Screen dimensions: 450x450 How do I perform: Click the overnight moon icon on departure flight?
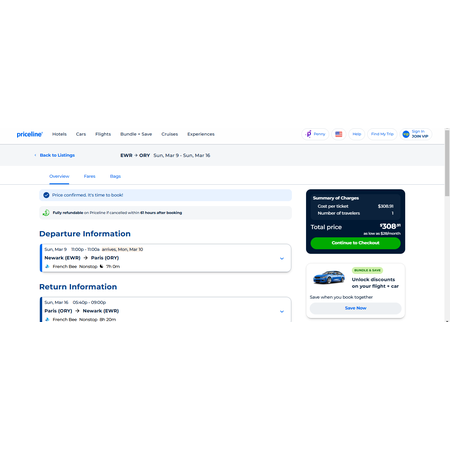pos(101,266)
